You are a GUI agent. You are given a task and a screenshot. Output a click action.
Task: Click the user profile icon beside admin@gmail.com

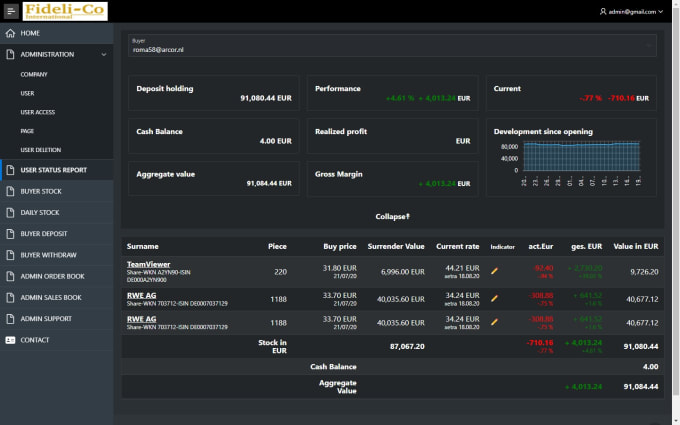(x=603, y=12)
